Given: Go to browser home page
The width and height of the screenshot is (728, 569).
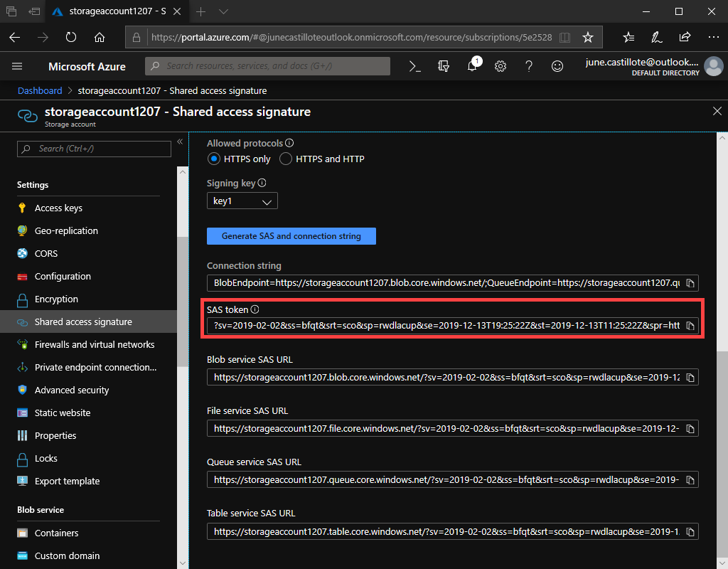Looking at the screenshot, I should [x=100, y=37].
